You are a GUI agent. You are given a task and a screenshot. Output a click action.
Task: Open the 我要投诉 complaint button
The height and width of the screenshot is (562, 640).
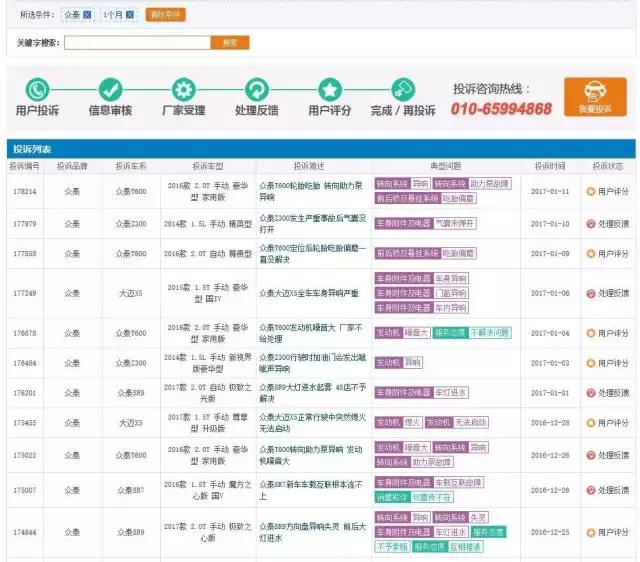[x=595, y=97]
